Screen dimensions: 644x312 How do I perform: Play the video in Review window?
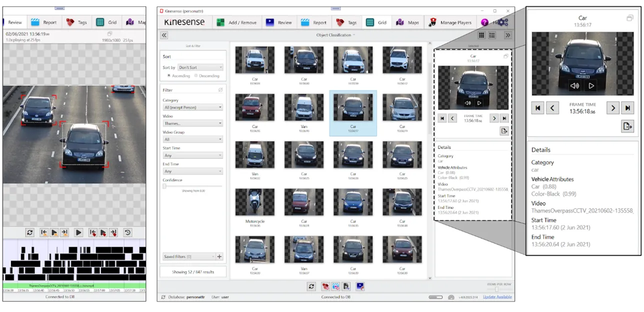[x=78, y=233]
